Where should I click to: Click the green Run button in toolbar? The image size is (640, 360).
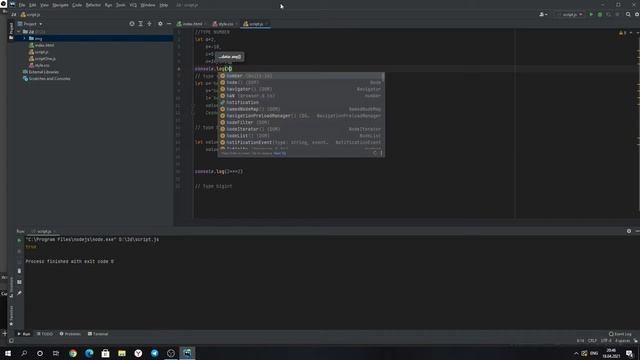[591, 14]
